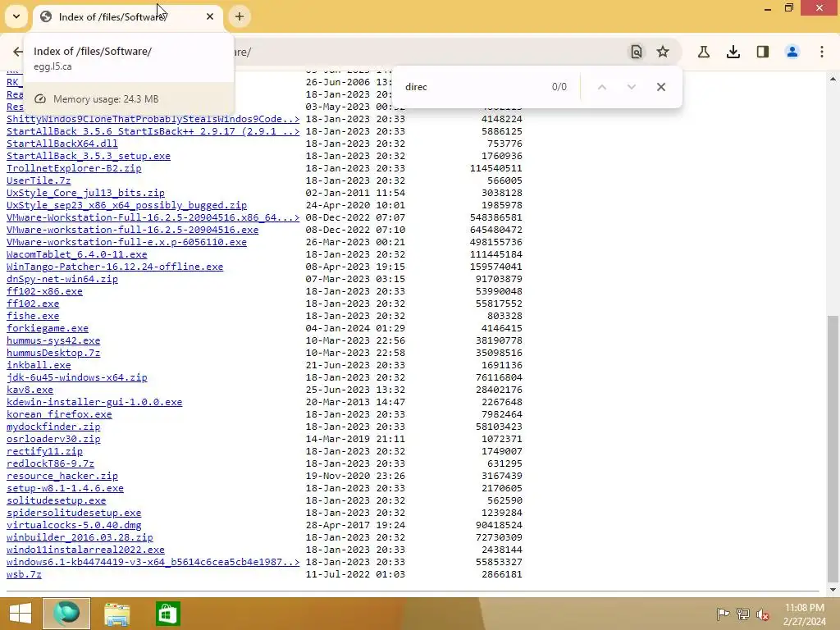Jump to previous find result
This screenshot has height=630, width=840.
click(x=602, y=87)
